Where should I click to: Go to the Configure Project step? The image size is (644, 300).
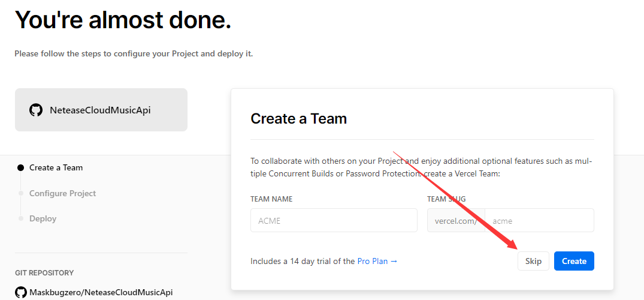point(62,193)
